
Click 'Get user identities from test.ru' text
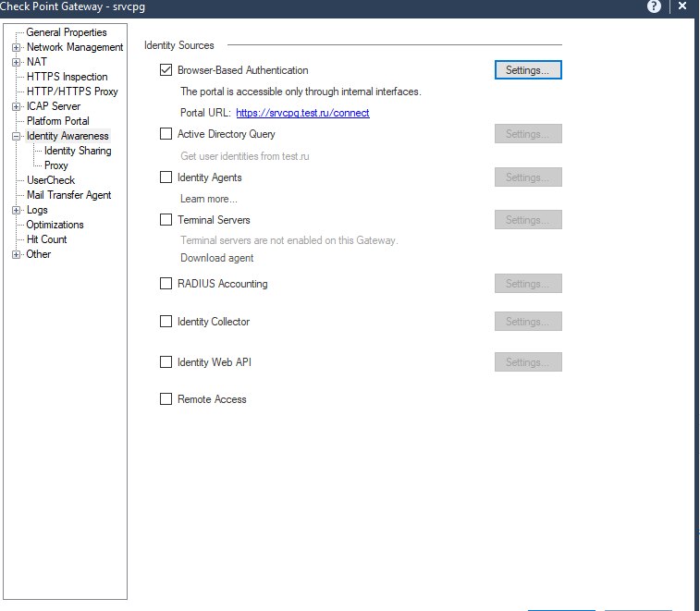pyautogui.click(x=245, y=156)
